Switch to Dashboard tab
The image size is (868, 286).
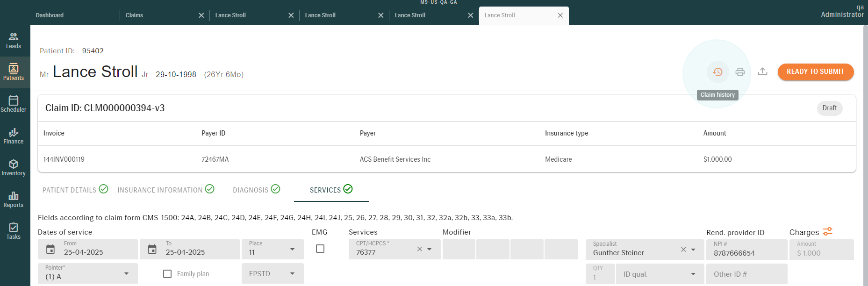point(50,15)
